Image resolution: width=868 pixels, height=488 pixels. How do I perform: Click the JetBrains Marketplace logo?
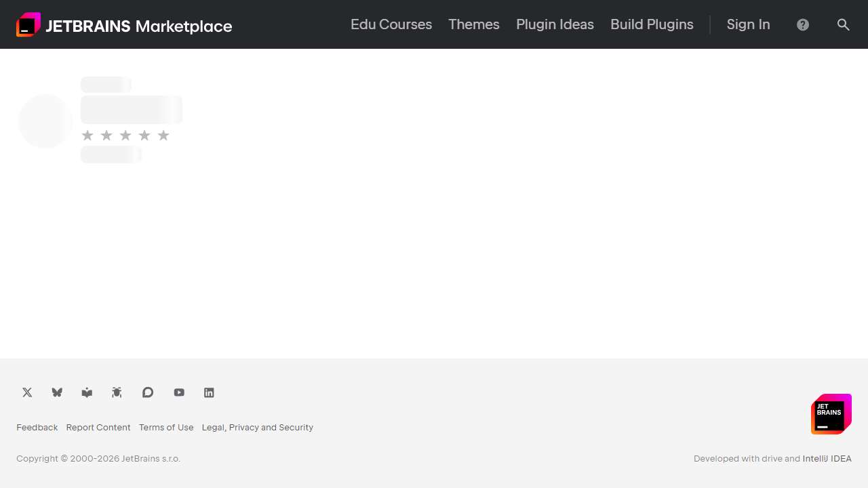tap(124, 24)
